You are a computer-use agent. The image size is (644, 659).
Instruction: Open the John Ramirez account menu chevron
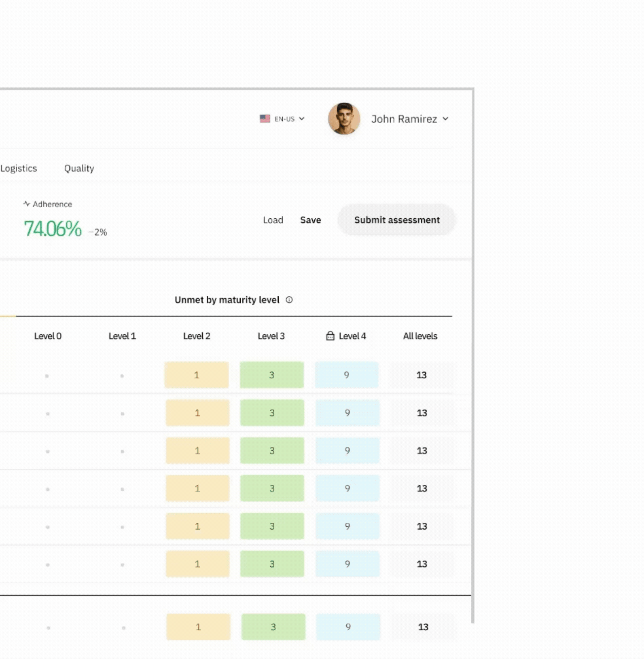coord(445,119)
